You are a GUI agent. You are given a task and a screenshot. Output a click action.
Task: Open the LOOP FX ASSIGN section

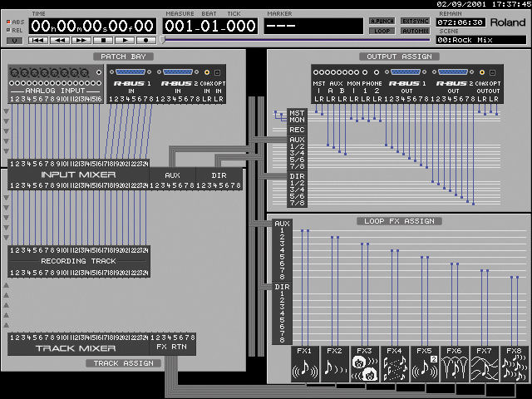click(x=398, y=221)
